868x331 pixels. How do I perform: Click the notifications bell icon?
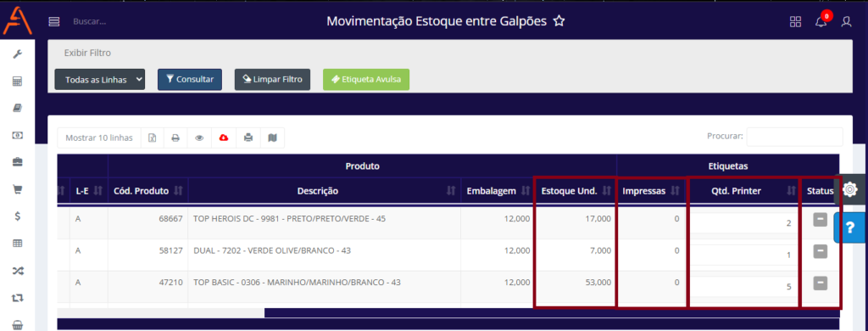click(x=821, y=21)
